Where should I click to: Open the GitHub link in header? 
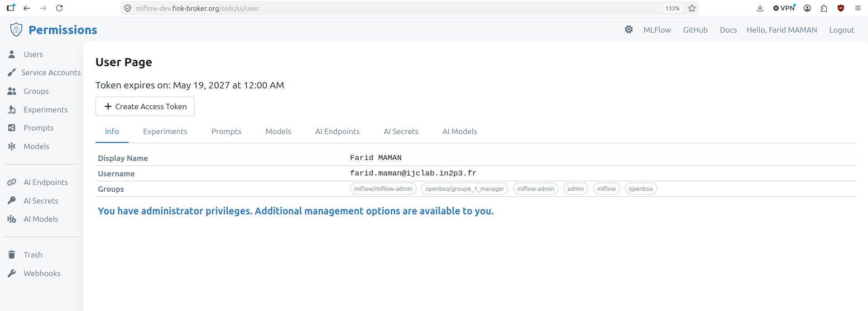coord(695,30)
